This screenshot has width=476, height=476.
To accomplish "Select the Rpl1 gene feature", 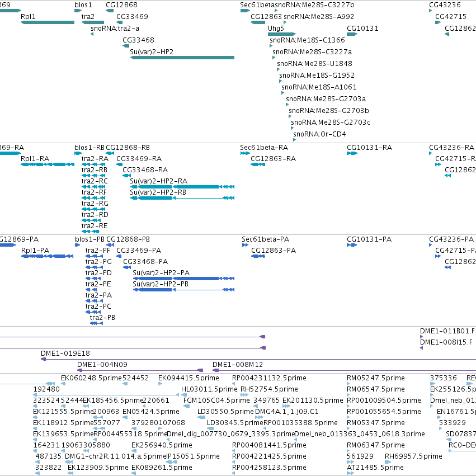I will (48, 22).
